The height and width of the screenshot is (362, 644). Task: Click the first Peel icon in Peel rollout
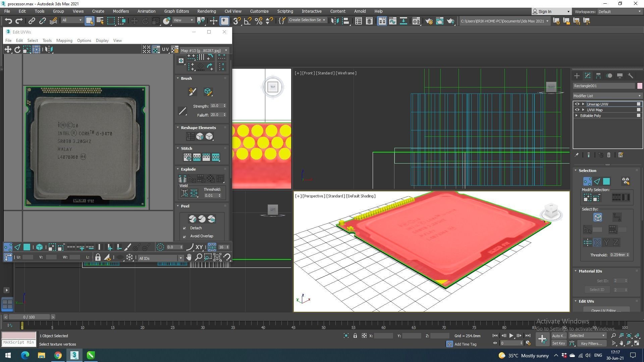[x=193, y=219]
